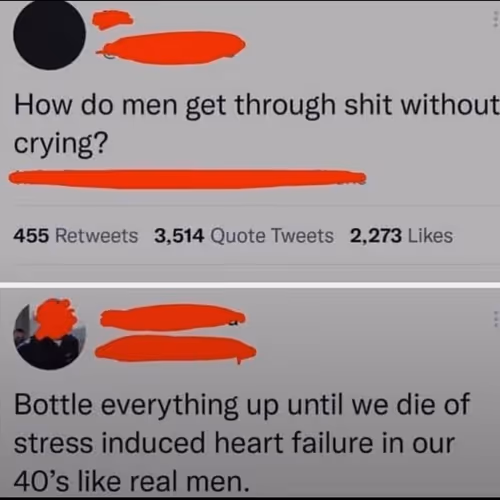
Task: Open the black circular avatar of the original tweet
Action: click(49, 33)
